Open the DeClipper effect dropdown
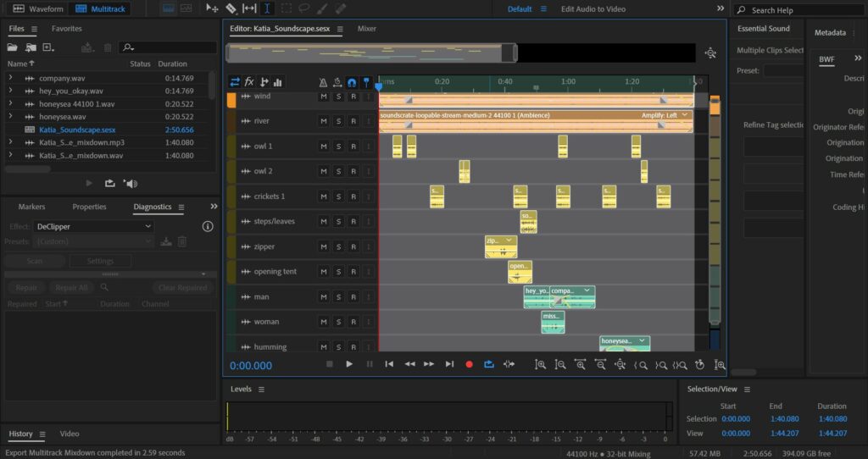This screenshot has width=868, height=459. [x=93, y=227]
